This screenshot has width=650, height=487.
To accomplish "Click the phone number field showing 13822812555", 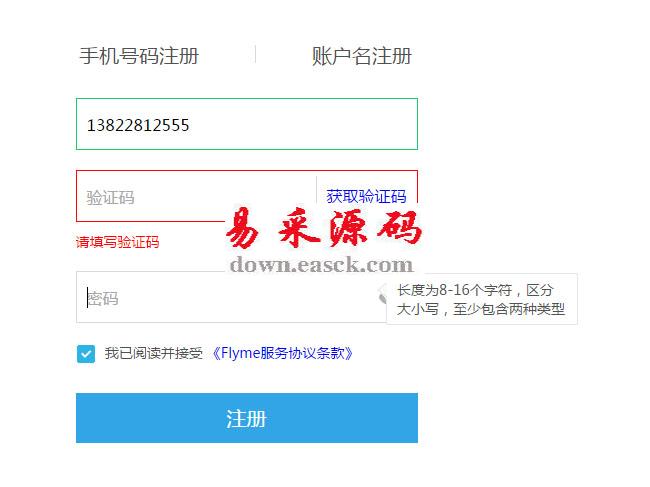I will pyautogui.click(x=247, y=124).
